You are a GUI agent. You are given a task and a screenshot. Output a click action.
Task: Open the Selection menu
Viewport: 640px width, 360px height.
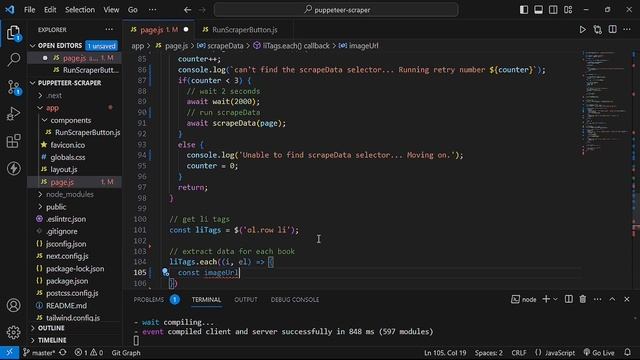pyautogui.click(x=80, y=10)
